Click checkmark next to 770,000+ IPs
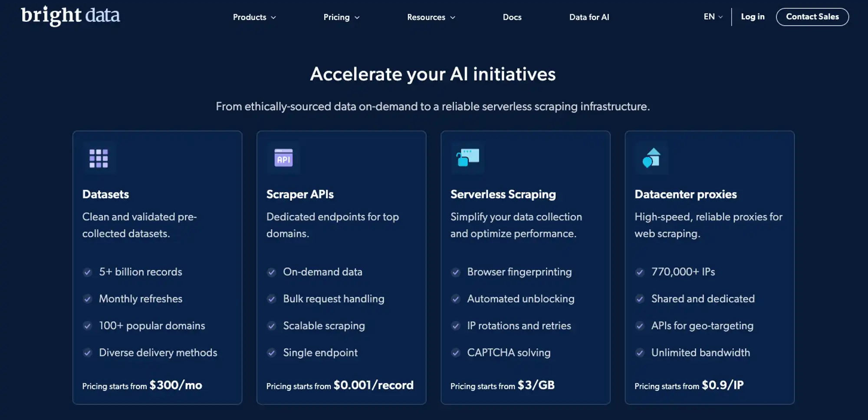868x420 pixels. pos(640,272)
